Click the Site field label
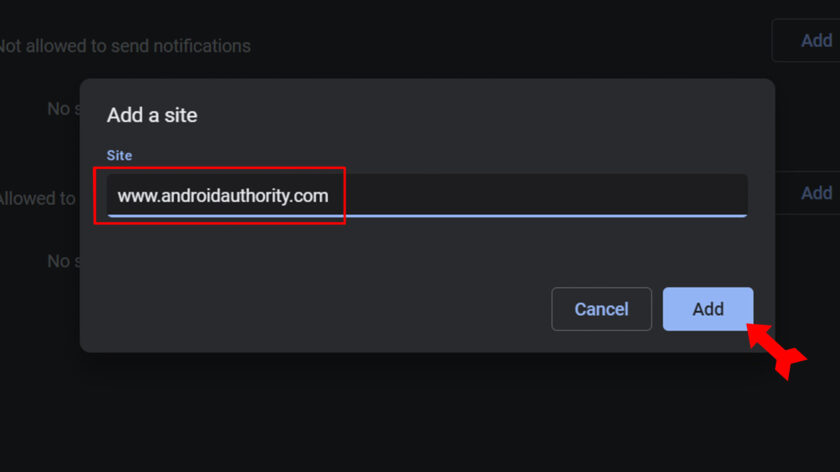The image size is (840, 472). point(119,156)
